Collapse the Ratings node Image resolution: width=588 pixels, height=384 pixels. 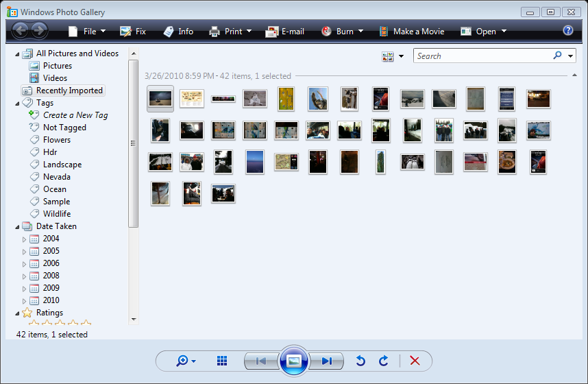tap(17, 313)
